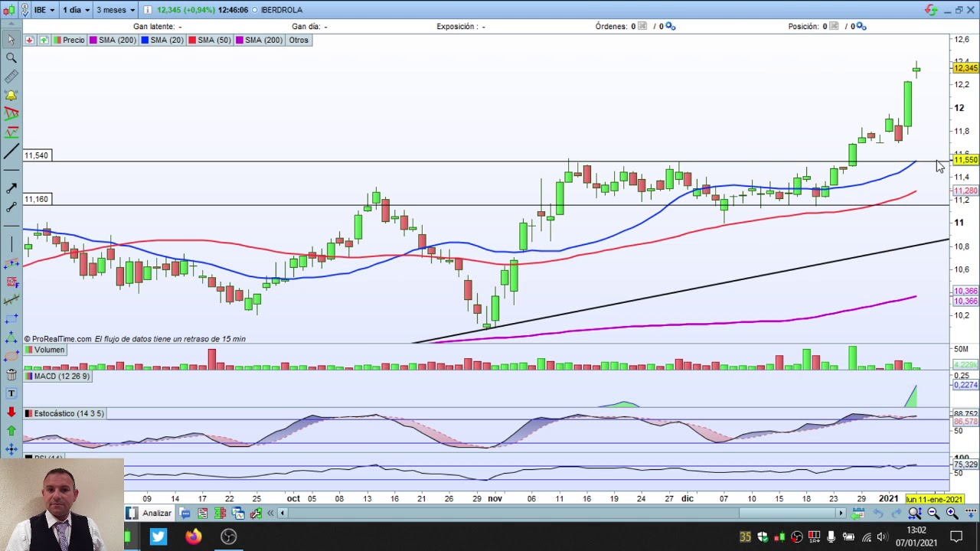Open Firefox from the taskbar
Image resolution: width=980 pixels, height=551 pixels.
193,536
